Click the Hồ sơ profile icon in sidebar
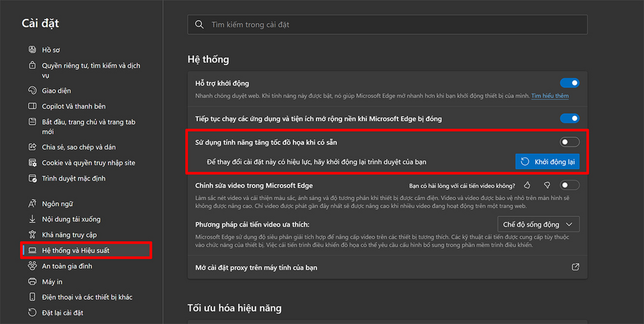 pos(32,50)
